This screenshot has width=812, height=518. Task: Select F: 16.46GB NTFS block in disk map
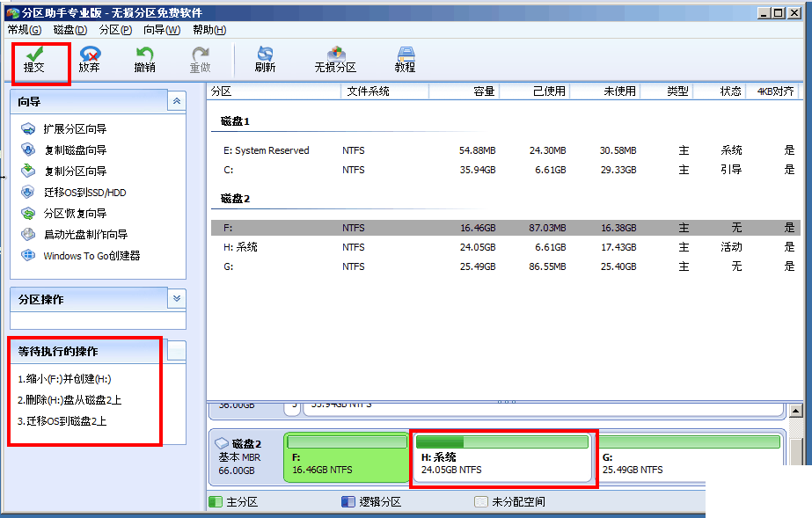point(347,458)
